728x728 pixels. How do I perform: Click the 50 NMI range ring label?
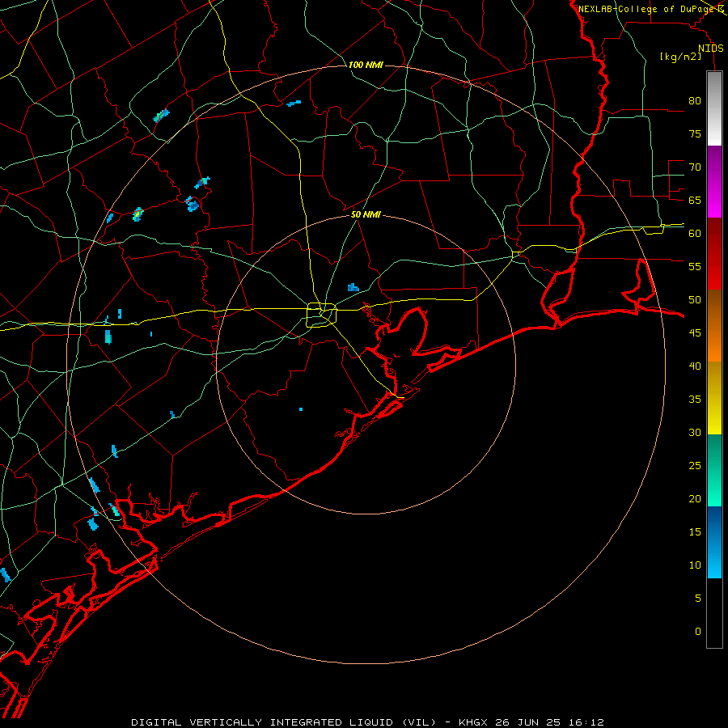coord(366,214)
